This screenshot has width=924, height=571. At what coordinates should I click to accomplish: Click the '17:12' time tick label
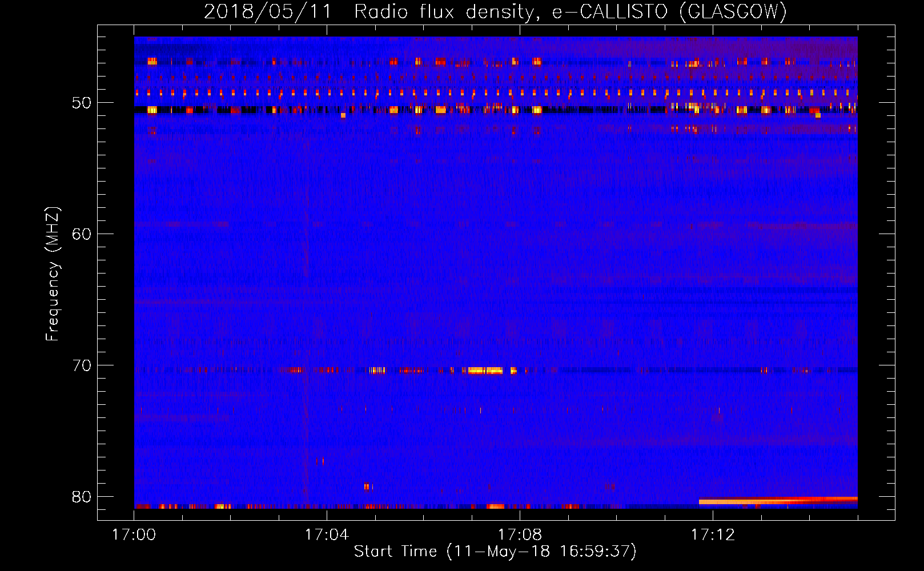(713, 535)
